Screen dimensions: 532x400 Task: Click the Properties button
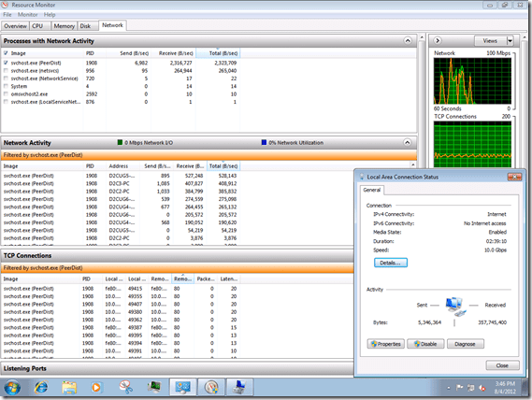pos(386,344)
